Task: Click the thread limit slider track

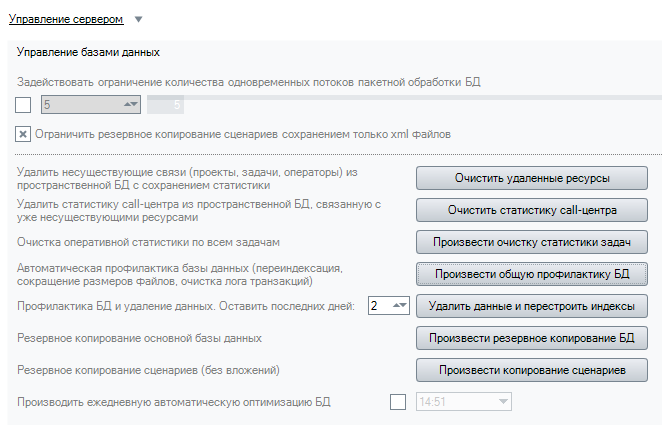Action: (400, 98)
